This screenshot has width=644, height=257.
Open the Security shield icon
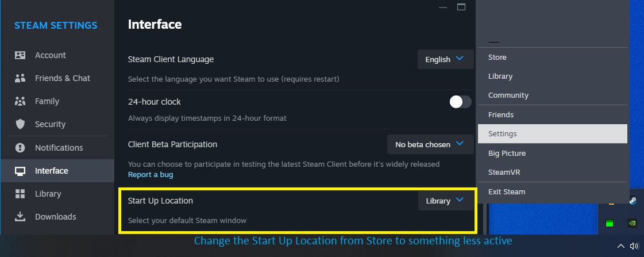20,124
